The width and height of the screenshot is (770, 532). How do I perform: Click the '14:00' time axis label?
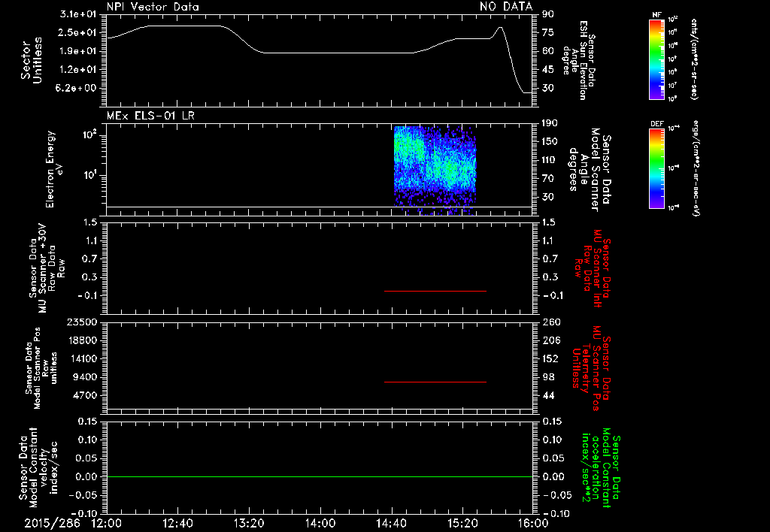[x=320, y=523]
